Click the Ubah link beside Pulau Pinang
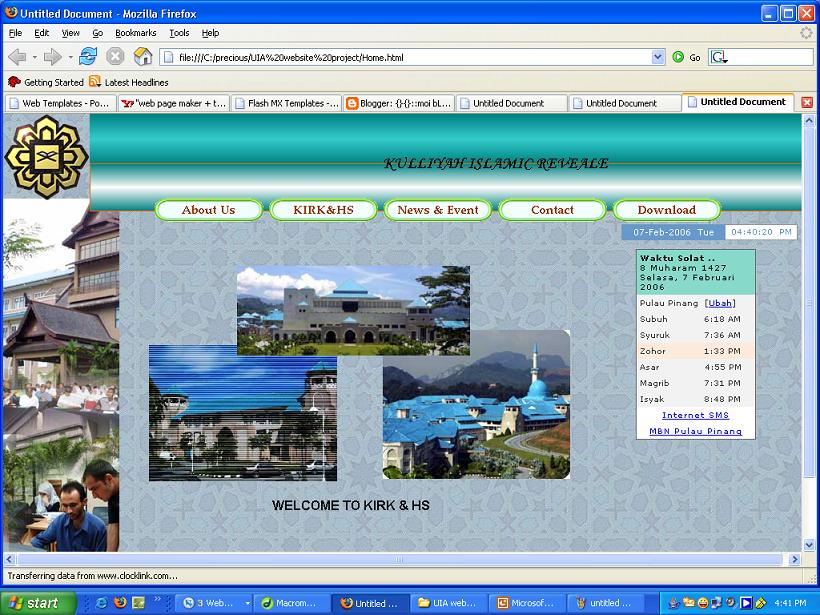Screen dimensions: 820x615 720,303
